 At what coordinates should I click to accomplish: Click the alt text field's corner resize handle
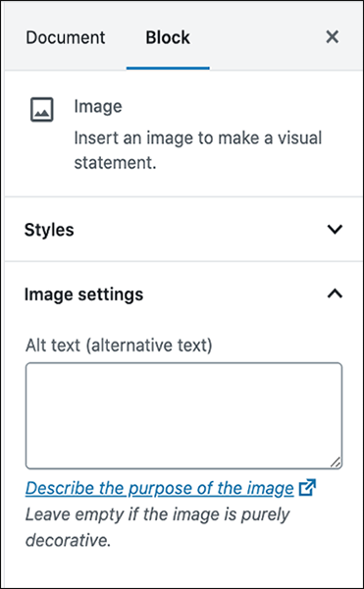[336, 462]
